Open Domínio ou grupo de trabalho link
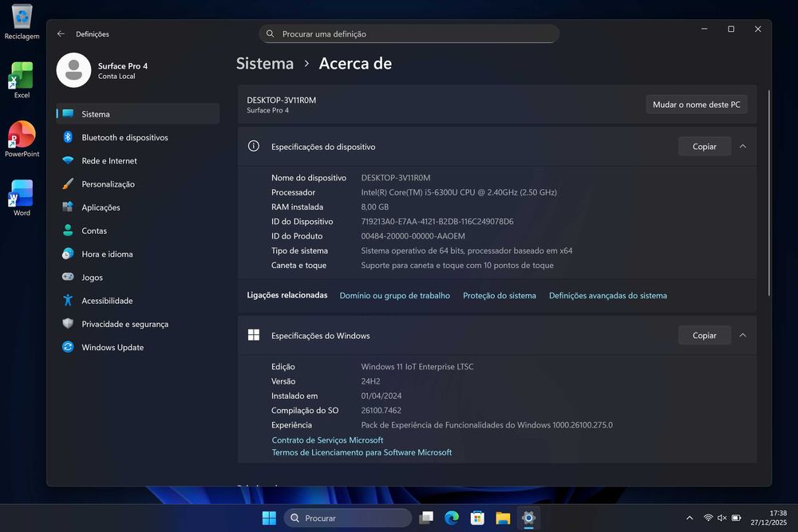Screen dimensions: 798x532 click(394, 295)
